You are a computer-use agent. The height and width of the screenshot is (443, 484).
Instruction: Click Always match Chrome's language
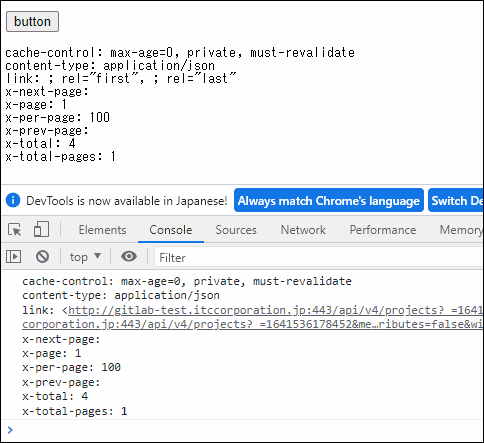click(x=329, y=200)
